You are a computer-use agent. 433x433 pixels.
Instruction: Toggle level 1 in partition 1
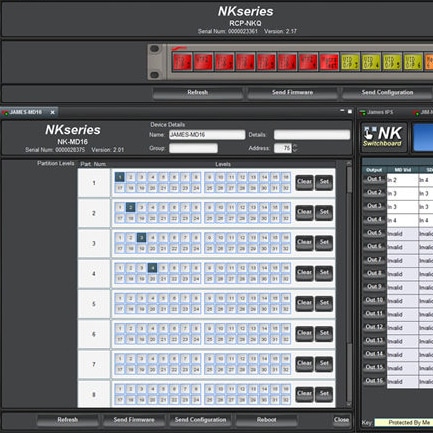coord(120,177)
